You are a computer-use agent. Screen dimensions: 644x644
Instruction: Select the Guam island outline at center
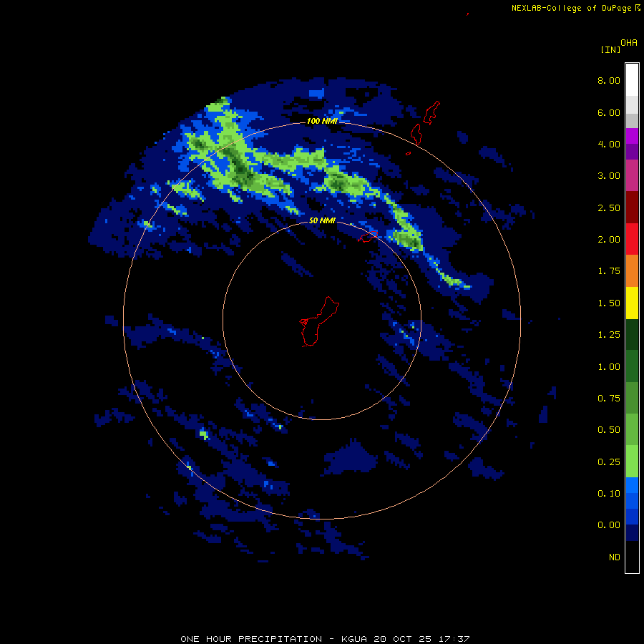[x=318, y=321]
